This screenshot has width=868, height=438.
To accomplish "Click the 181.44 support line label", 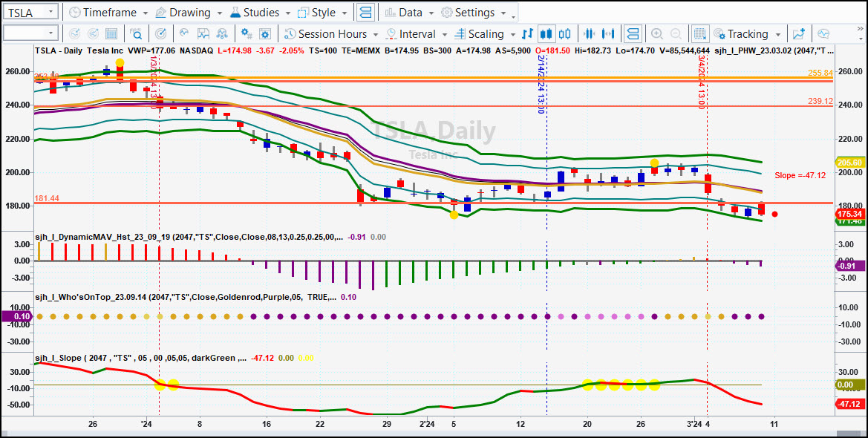I will [47, 198].
